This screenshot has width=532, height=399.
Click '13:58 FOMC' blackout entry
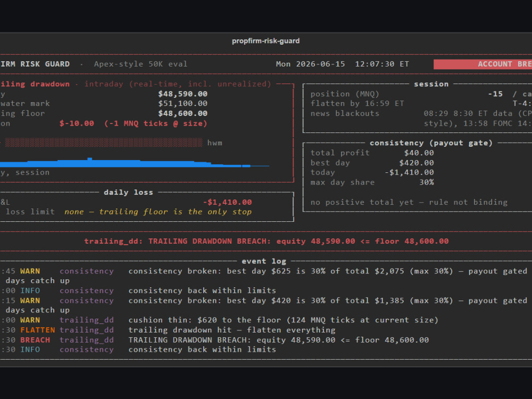click(x=487, y=123)
